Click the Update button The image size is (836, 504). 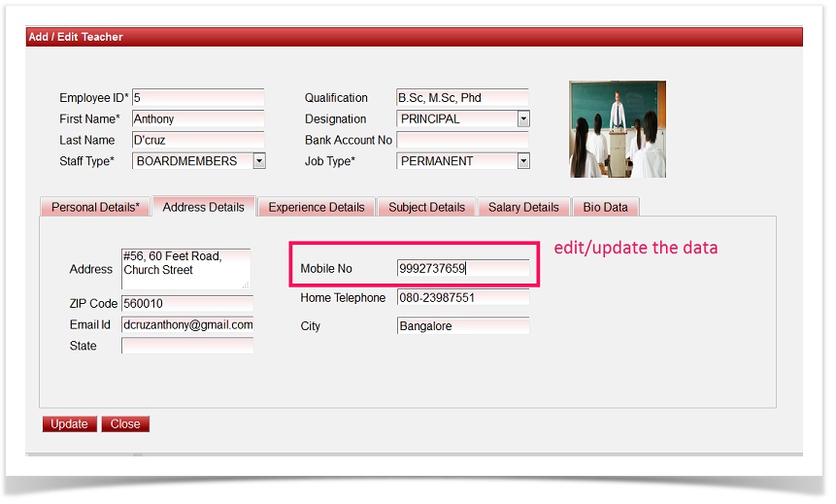click(69, 424)
